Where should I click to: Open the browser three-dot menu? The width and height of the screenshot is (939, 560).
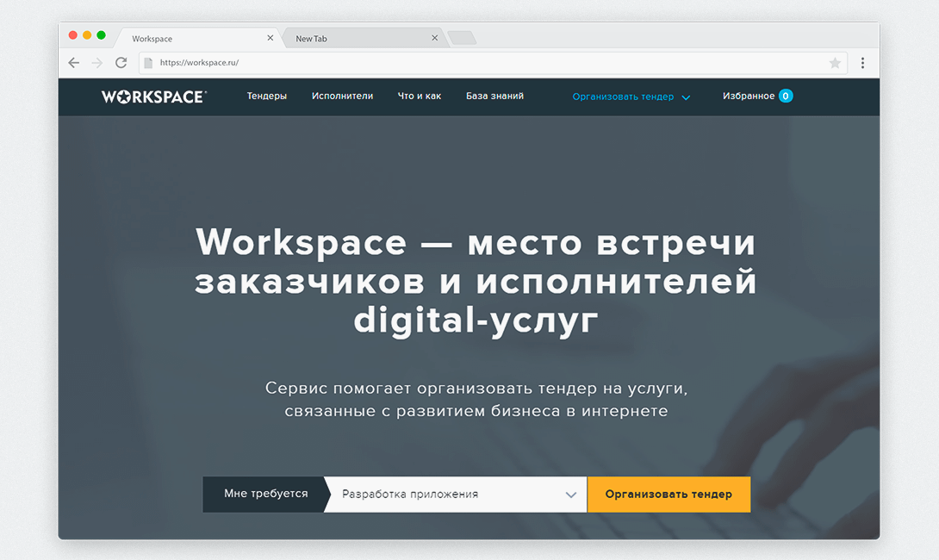point(862,63)
